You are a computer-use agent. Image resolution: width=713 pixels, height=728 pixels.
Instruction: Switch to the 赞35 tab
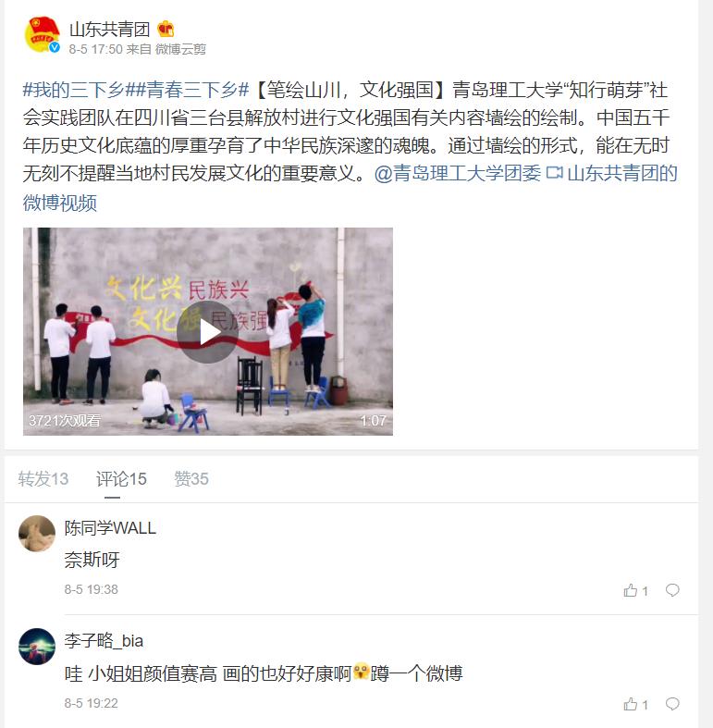tap(191, 478)
